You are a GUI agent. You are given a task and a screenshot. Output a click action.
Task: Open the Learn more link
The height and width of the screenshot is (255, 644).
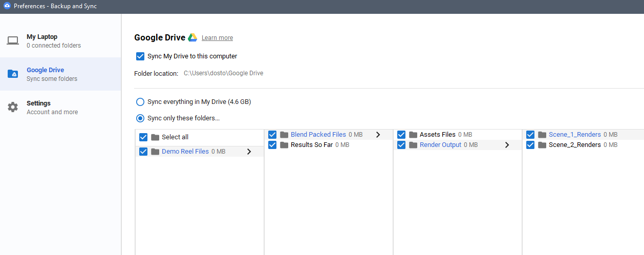click(x=217, y=38)
